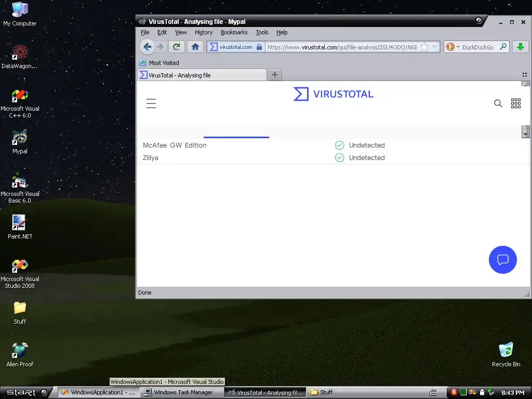Viewport: 532px width, 399px height.
Task: Open the View menu
Action: [181, 32]
